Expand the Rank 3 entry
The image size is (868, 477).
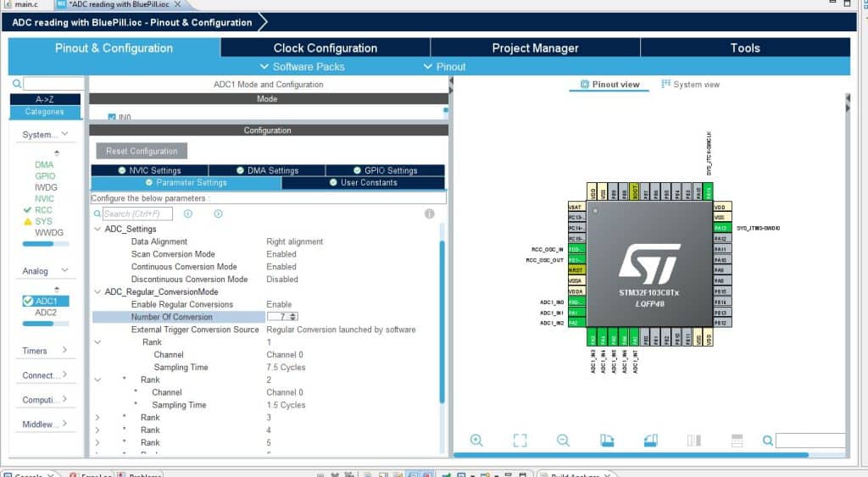tap(98, 417)
